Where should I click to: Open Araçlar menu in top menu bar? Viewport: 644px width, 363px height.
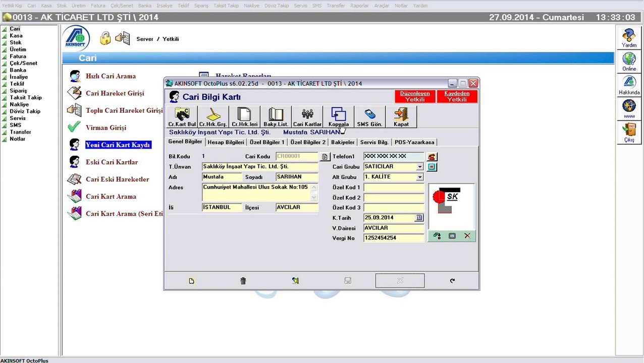(382, 6)
